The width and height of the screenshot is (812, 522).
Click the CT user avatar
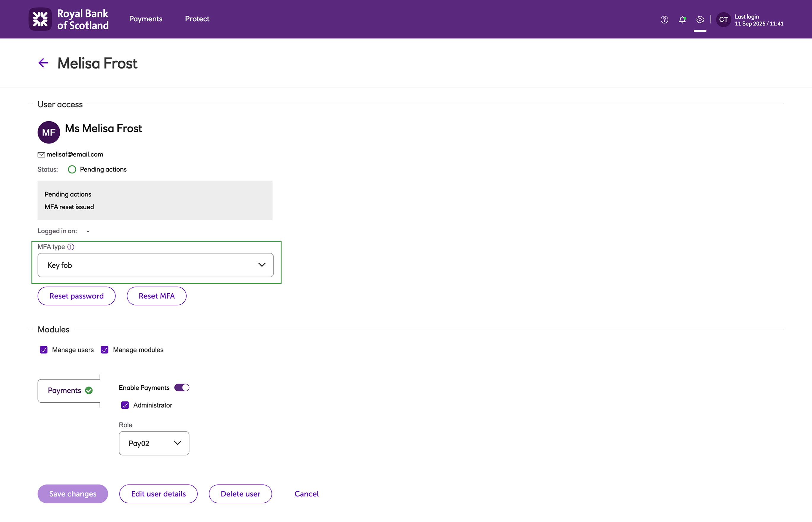pyautogui.click(x=723, y=20)
